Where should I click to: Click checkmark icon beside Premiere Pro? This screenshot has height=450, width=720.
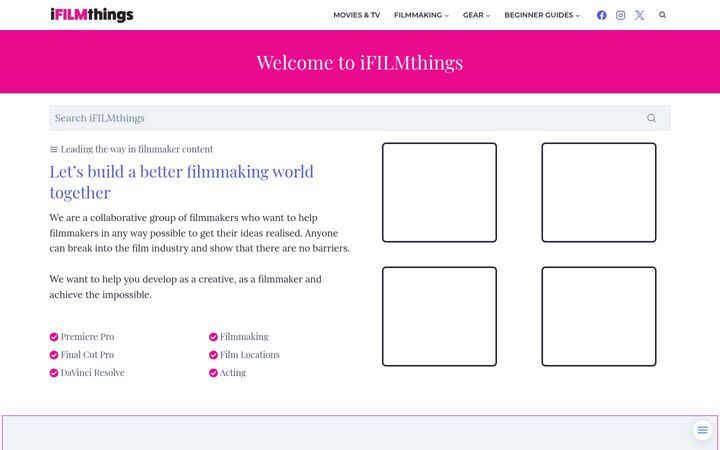54,337
